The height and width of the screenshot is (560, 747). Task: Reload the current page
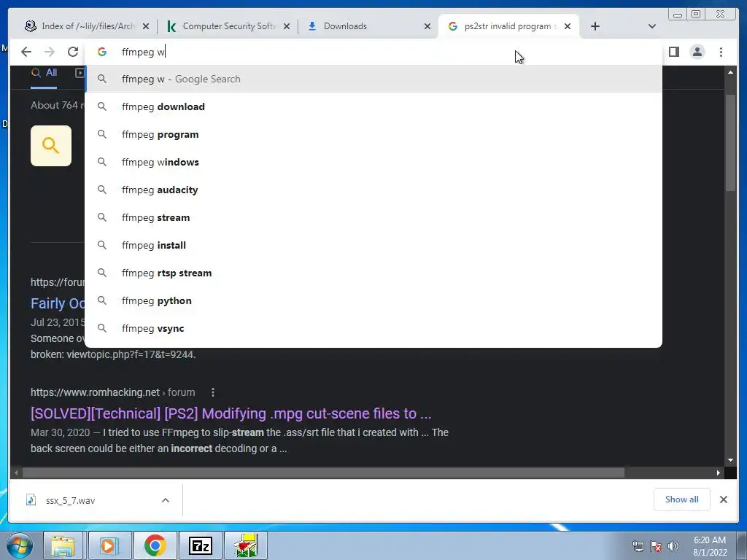click(73, 52)
